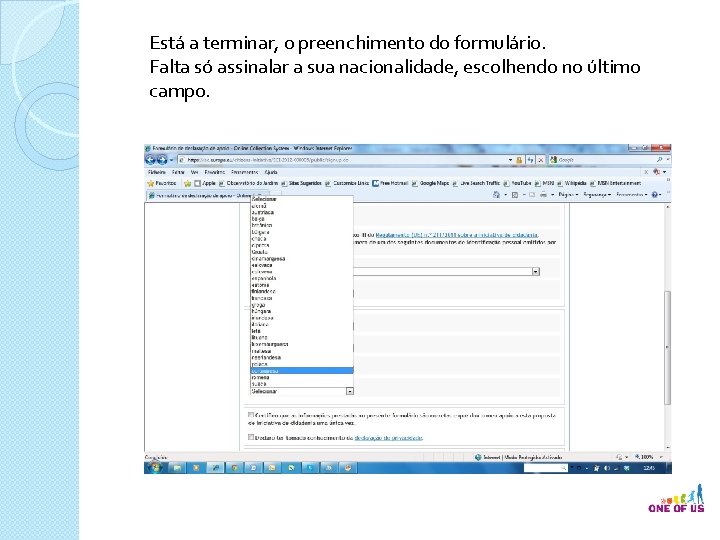This screenshot has width=720, height=540.
Task: Click inside the Google search box
Action: [602, 160]
